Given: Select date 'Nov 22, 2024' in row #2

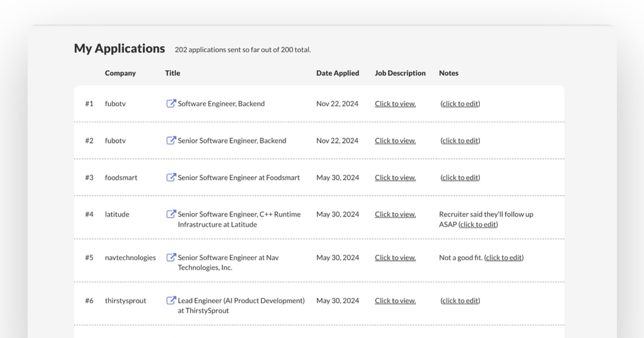Looking at the screenshot, I should pos(338,141).
